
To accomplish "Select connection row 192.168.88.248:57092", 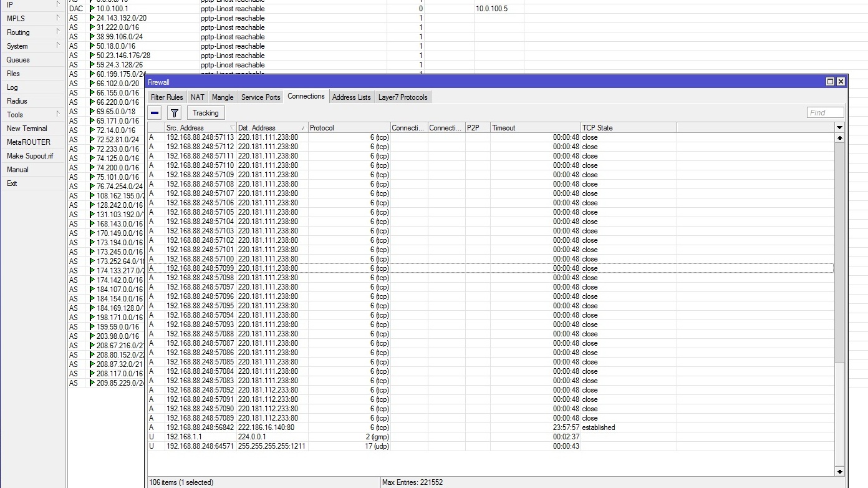I will click(x=491, y=390).
